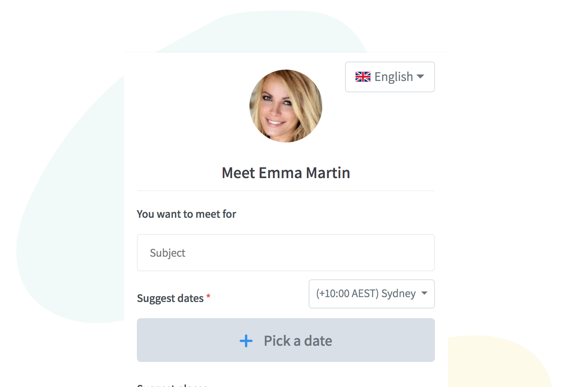Click the Suggest dates label
The image size is (588, 387).
[x=170, y=298]
